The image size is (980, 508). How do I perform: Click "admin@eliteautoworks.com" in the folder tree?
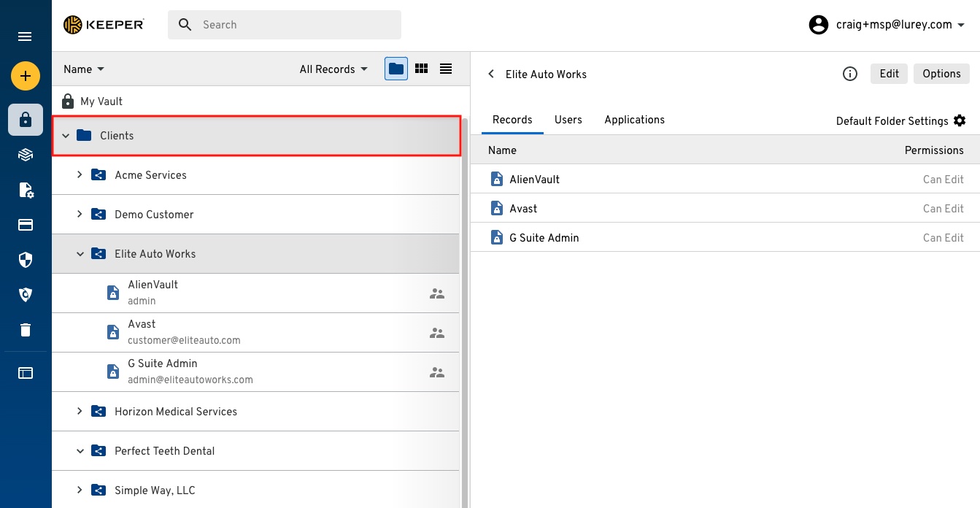click(x=190, y=380)
